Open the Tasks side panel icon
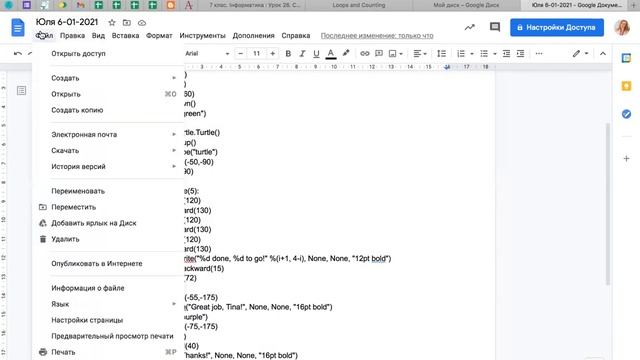640x360 pixels. point(626,114)
